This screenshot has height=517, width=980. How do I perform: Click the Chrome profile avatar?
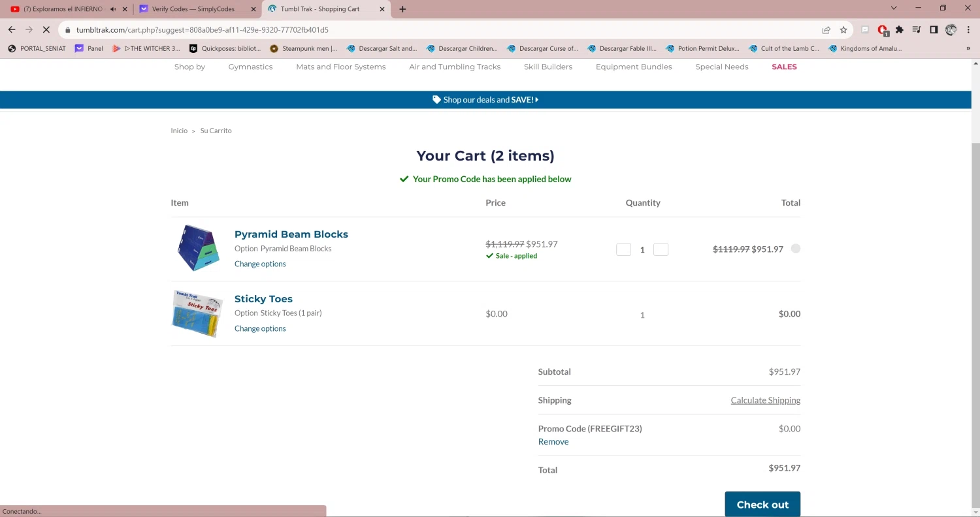(951, 29)
